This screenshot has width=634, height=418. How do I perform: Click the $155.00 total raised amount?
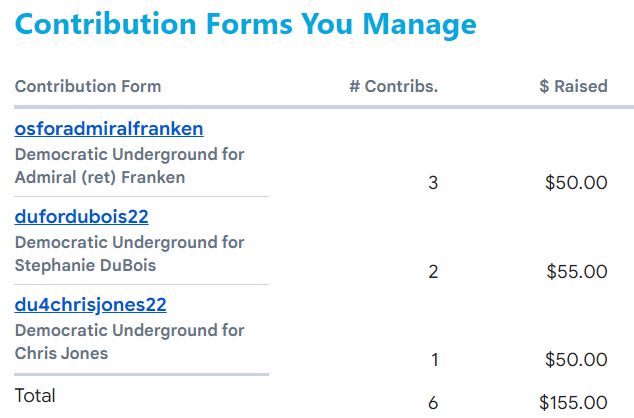[x=573, y=403]
